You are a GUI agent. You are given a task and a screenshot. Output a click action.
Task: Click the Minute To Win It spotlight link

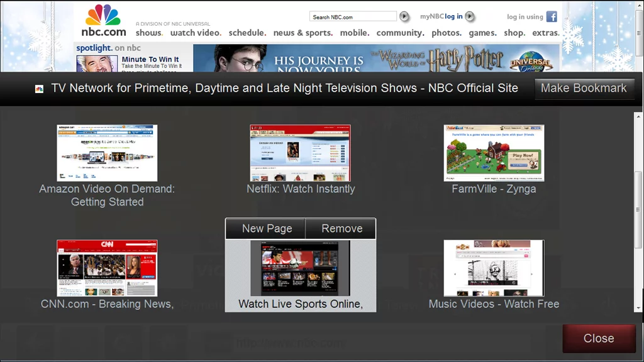[150, 60]
